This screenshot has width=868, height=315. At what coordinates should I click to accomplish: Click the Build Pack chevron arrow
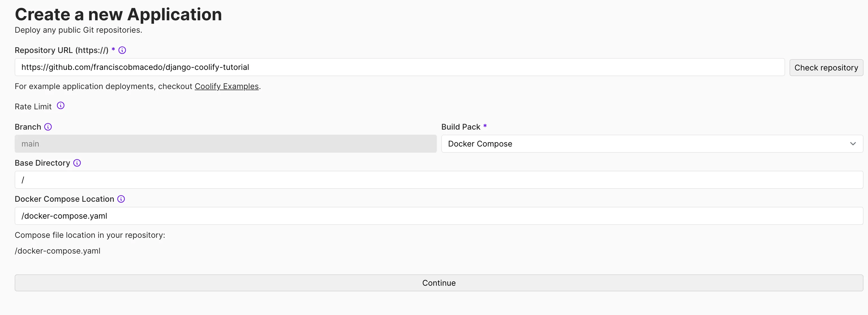click(853, 144)
